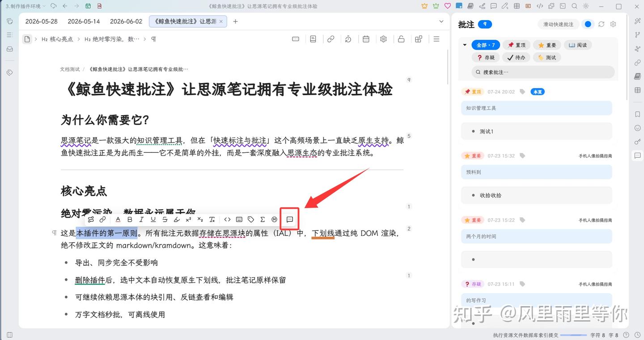
Task: Open the 3.制作插件环境 workspace dropdown
Action: point(26,6)
